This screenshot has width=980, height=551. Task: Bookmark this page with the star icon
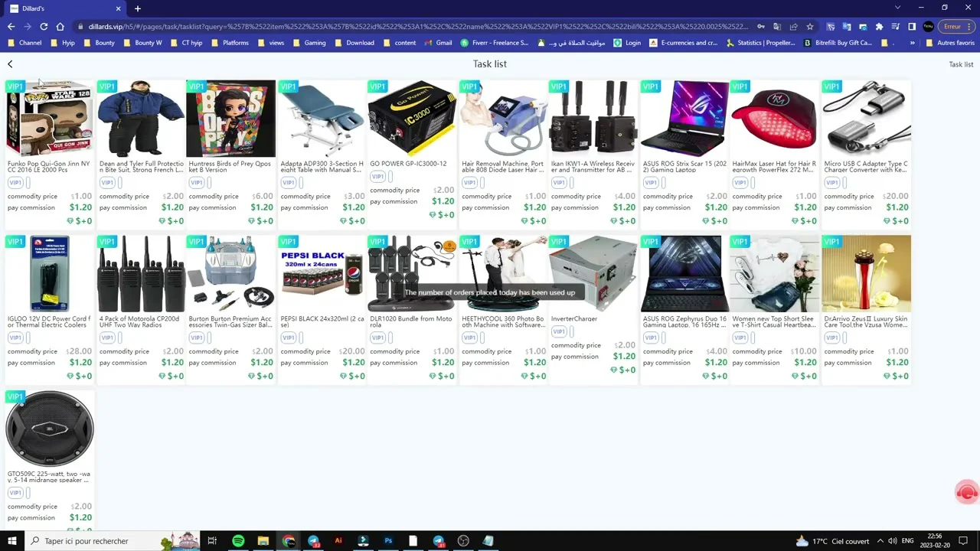809,27
